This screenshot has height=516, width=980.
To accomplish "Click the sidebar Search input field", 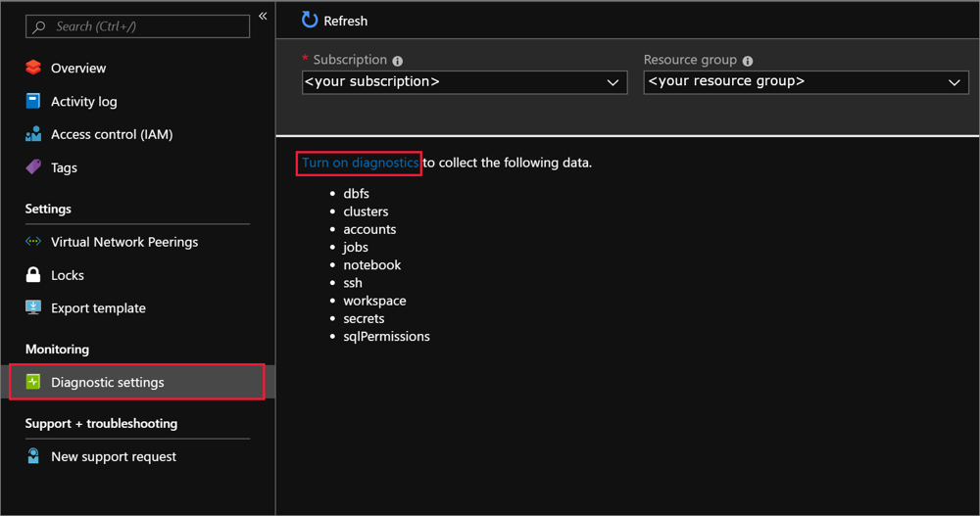I will coord(147,26).
